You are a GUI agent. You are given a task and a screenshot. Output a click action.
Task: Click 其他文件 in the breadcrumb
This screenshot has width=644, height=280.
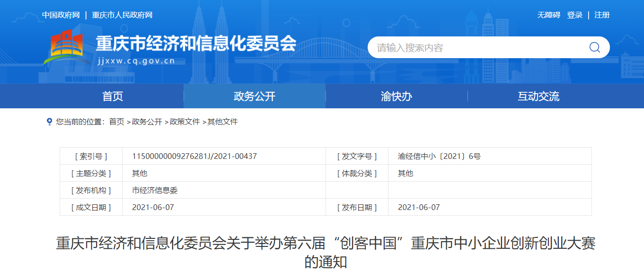click(x=222, y=122)
